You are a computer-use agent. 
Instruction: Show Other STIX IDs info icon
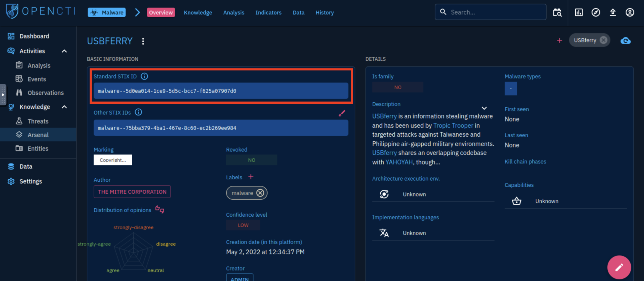(x=138, y=112)
